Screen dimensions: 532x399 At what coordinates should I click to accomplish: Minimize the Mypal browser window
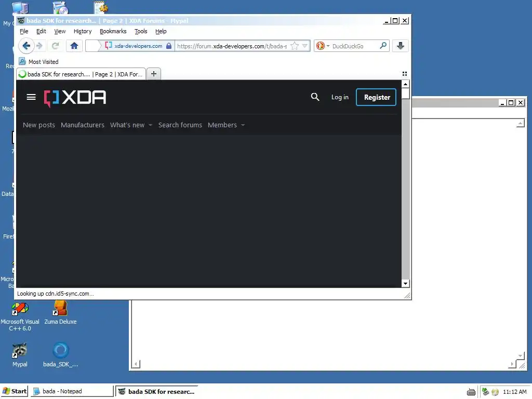pos(386,21)
